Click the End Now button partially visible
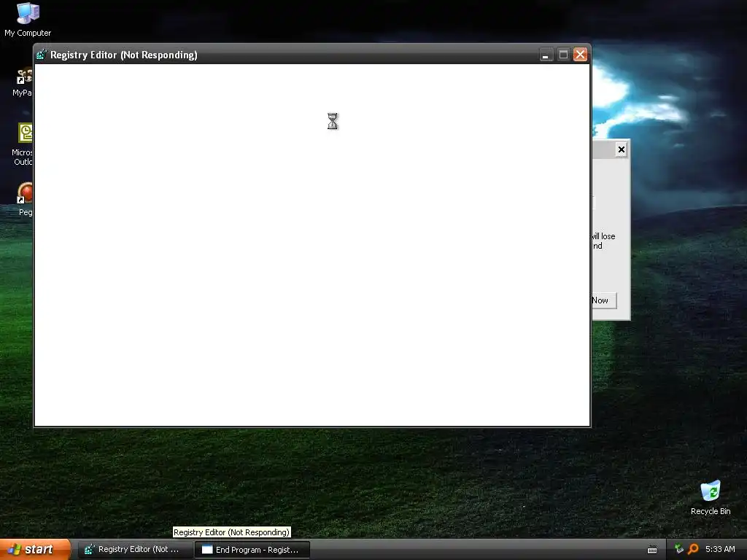The height and width of the screenshot is (560, 747). (x=604, y=300)
